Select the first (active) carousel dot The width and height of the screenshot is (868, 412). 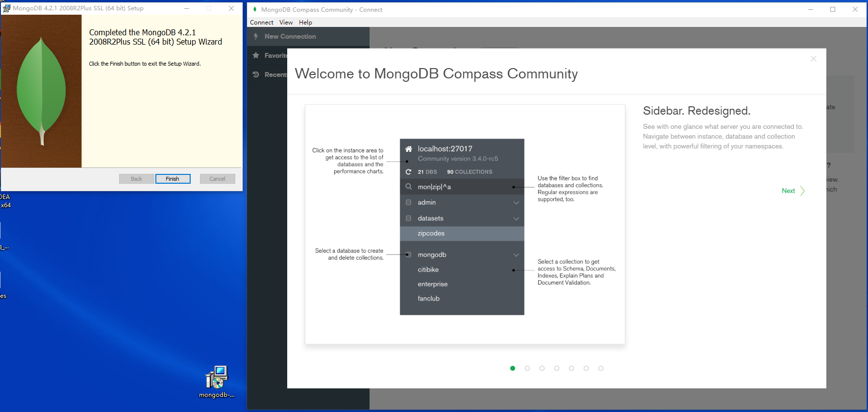pyautogui.click(x=513, y=368)
